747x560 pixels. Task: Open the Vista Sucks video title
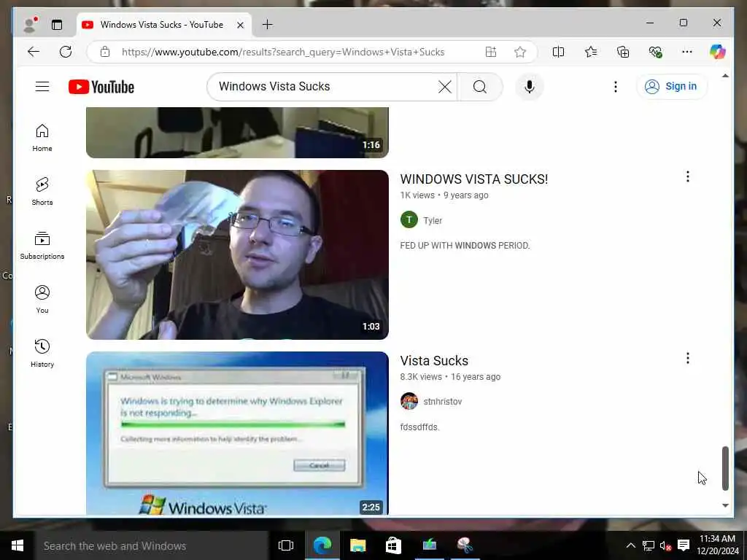point(434,361)
